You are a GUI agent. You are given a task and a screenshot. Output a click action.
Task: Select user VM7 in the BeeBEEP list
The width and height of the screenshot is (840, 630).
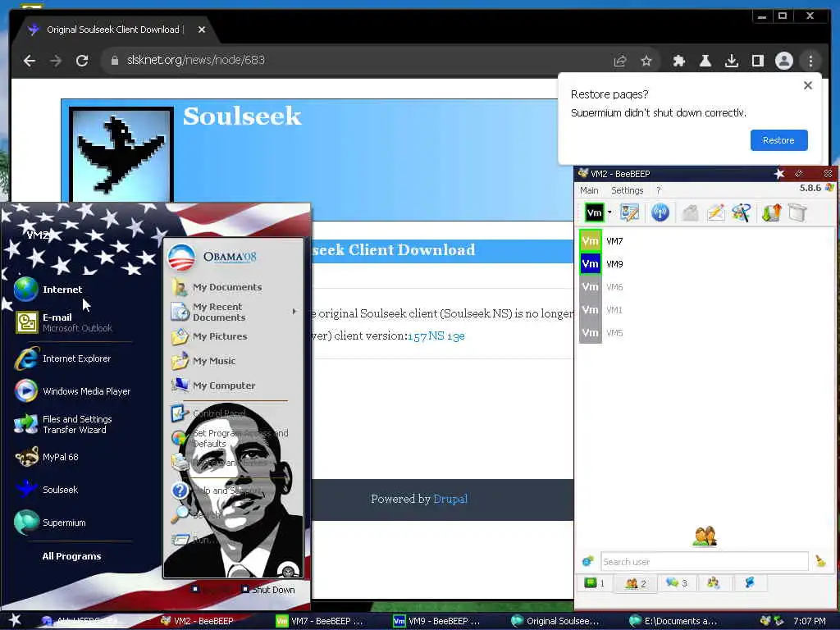(705, 241)
